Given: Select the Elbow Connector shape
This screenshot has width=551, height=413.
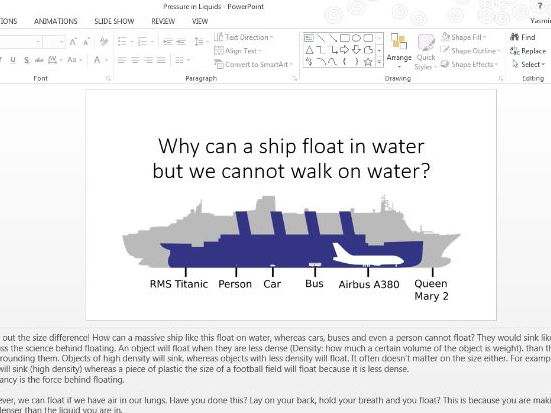Looking at the screenshot, I should pyautogui.click(x=320, y=50).
